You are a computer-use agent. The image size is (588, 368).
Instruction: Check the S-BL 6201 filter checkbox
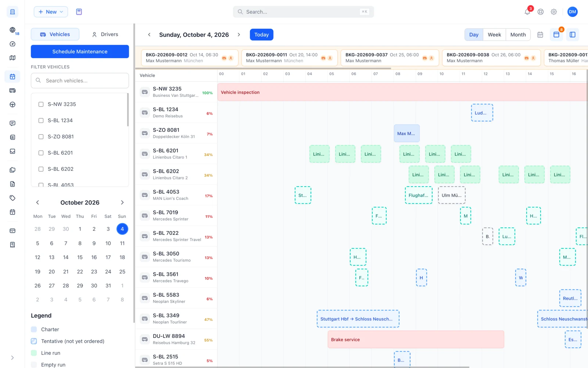click(x=41, y=153)
